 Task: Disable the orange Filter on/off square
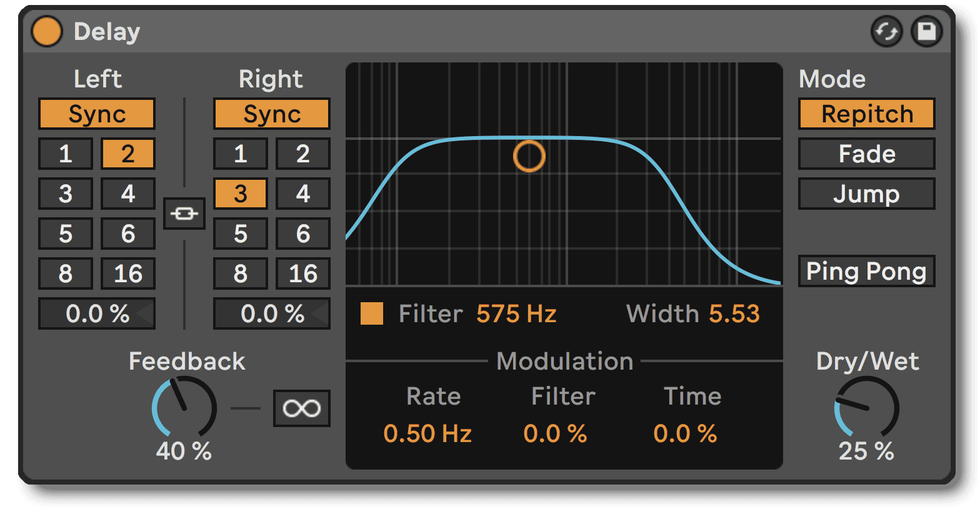372,313
